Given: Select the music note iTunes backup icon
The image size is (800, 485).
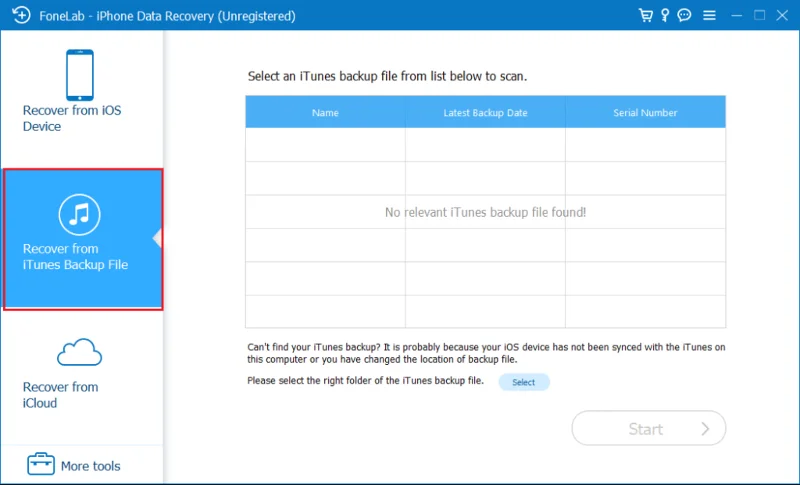Looking at the screenshot, I should pyautogui.click(x=80, y=214).
